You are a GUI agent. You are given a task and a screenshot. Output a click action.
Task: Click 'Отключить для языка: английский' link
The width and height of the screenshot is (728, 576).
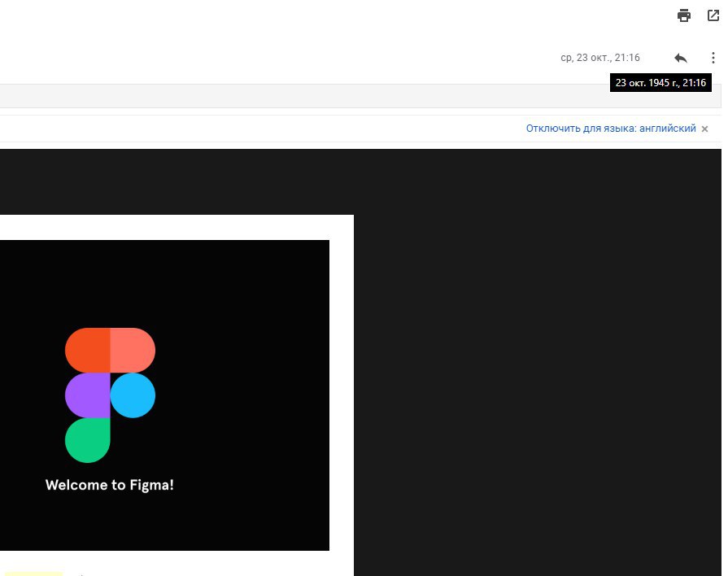[611, 129]
